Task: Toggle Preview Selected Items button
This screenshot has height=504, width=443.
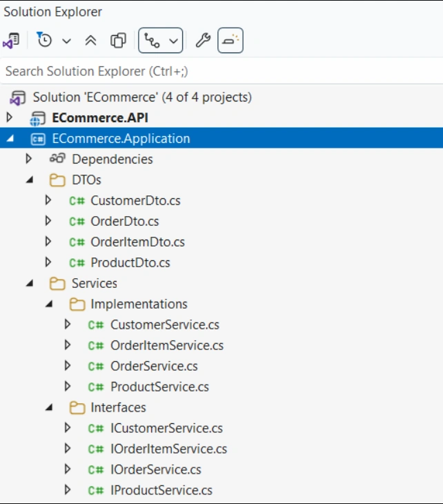Action: coord(230,41)
